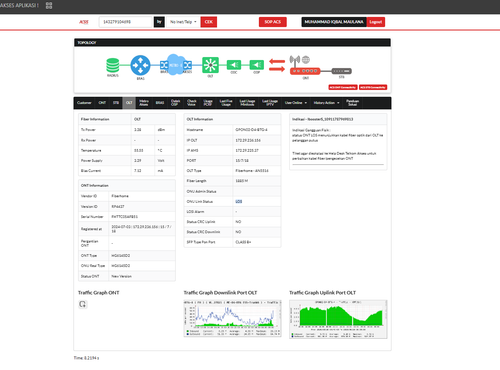Image resolution: width=500 pixels, height=370 pixels.
Task: Select the Time elapsed text at page bottom
Action: [86, 358]
